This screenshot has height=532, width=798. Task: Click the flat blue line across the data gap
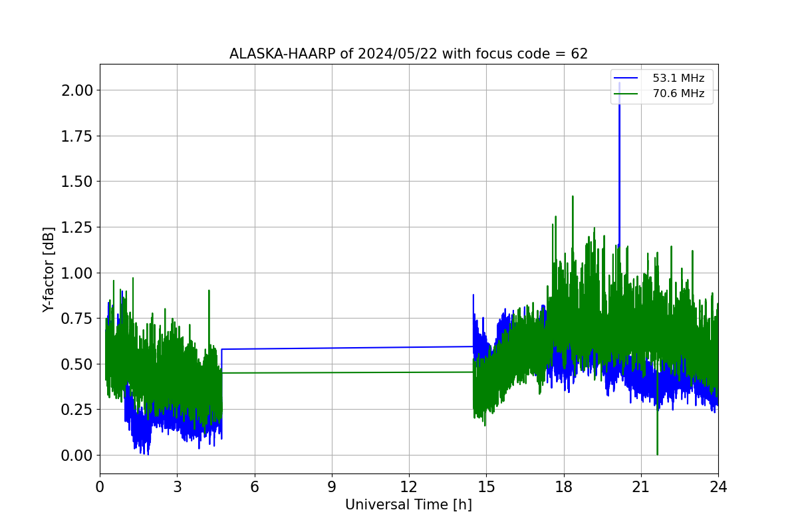click(347, 348)
